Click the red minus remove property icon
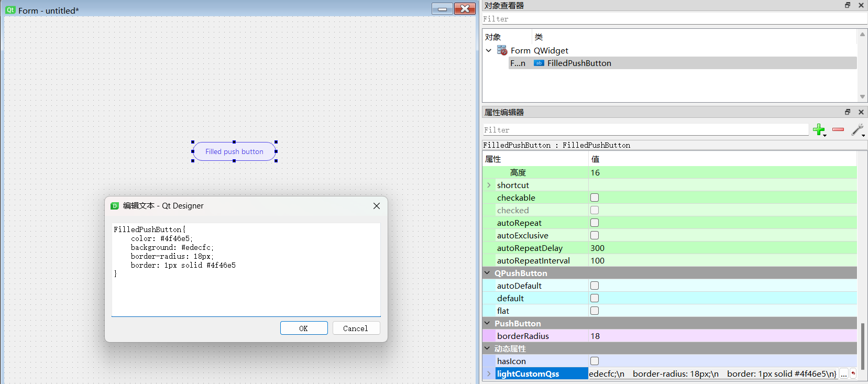Image resolution: width=868 pixels, height=384 pixels. (838, 129)
